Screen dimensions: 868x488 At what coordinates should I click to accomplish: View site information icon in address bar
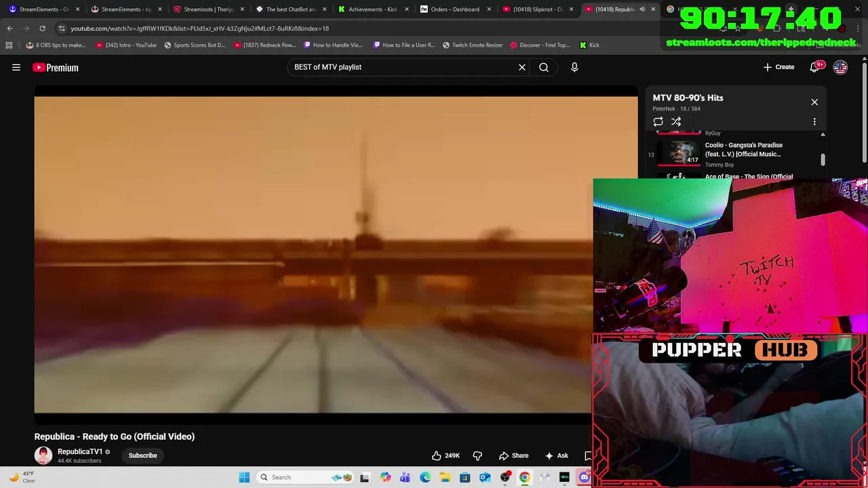[x=62, y=28]
